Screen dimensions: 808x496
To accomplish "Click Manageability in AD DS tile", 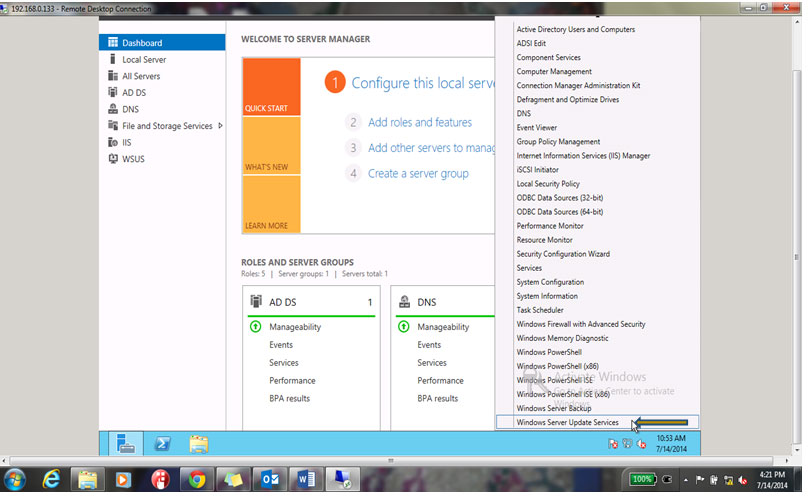I will pos(295,327).
